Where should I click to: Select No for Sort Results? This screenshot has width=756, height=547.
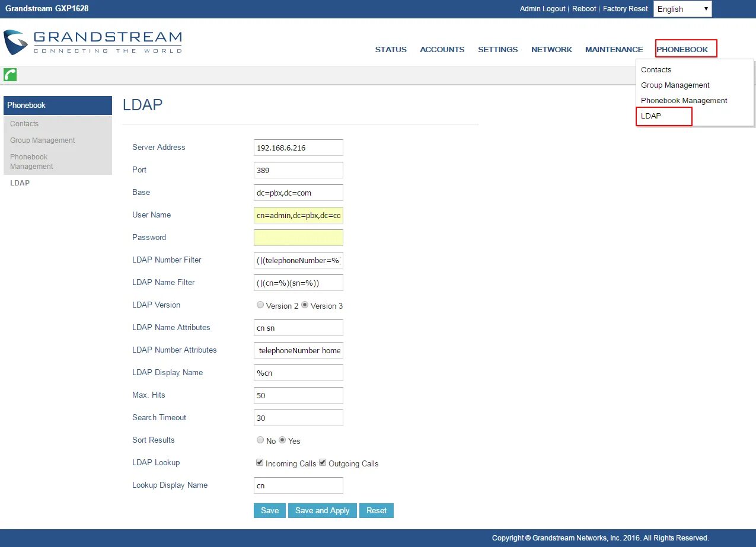[260, 440]
